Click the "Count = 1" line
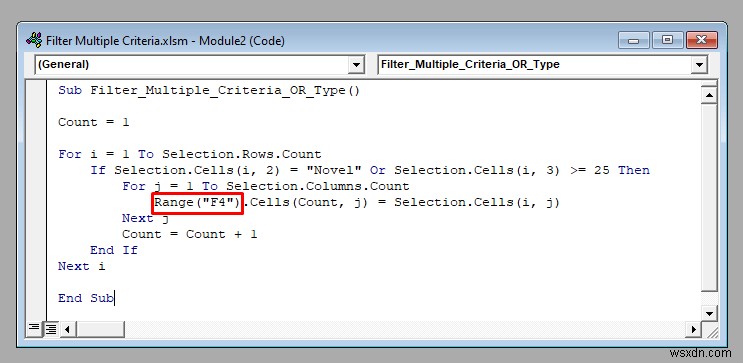Image resolution: width=743 pixels, height=363 pixels. (x=93, y=122)
